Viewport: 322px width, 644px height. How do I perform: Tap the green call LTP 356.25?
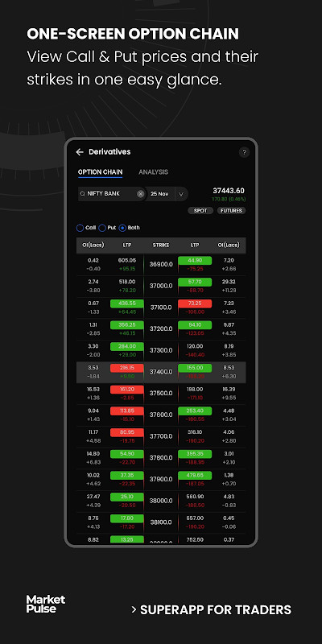click(127, 325)
